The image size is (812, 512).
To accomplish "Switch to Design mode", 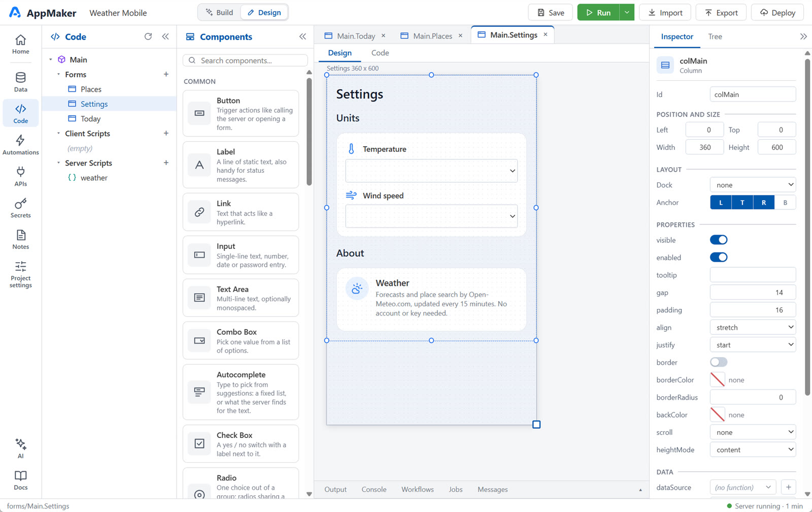I will coord(264,12).
